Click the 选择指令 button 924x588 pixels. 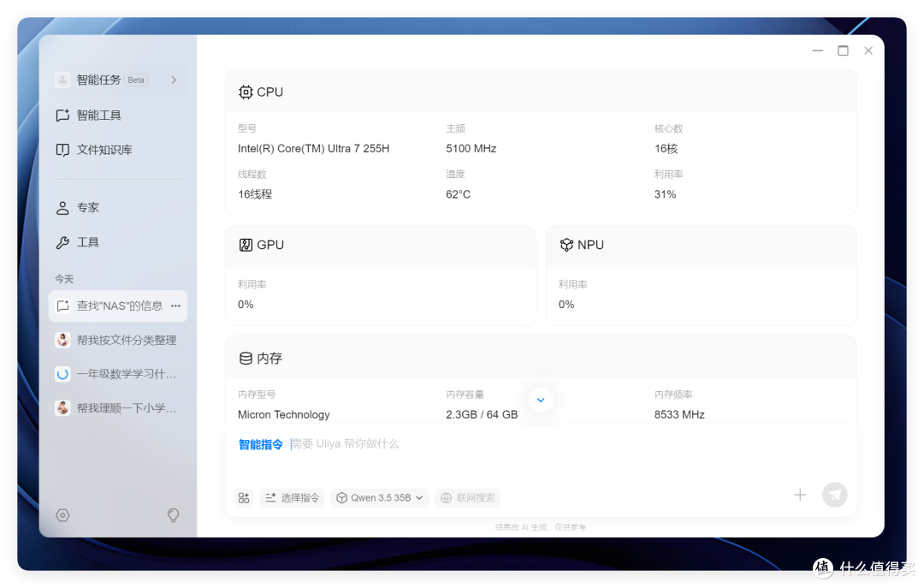point(293,498)
